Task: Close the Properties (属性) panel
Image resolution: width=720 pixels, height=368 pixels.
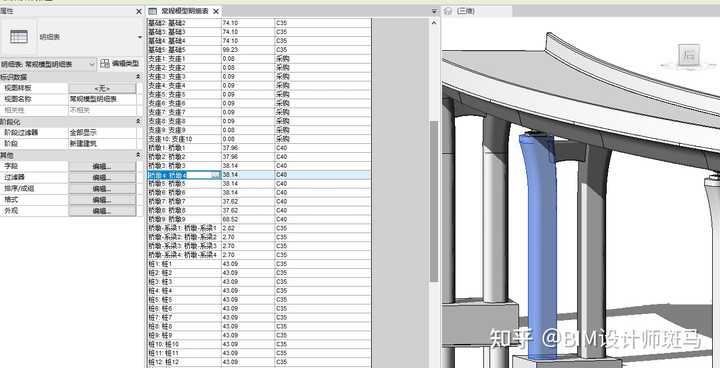Action: click(139, 11)
